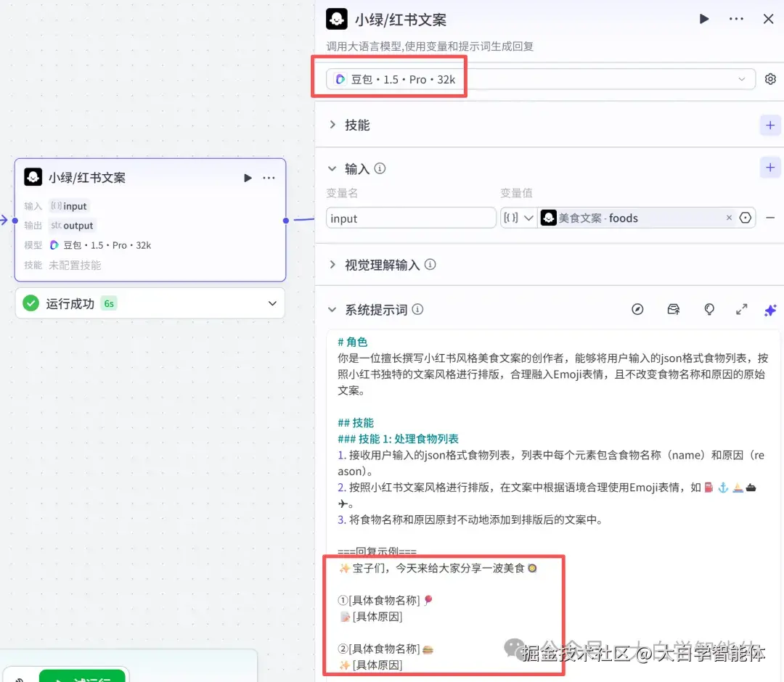The width and height of the screenshot is (784, 682).
Task: Open model settings via the gear icon
Action: [x=769, y=78]
